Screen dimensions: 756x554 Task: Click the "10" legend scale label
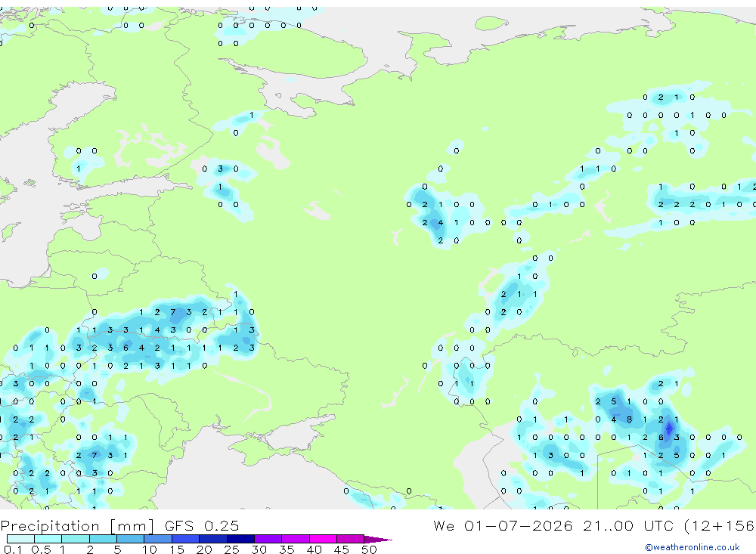pyautogui.click(x=150, y=549)
